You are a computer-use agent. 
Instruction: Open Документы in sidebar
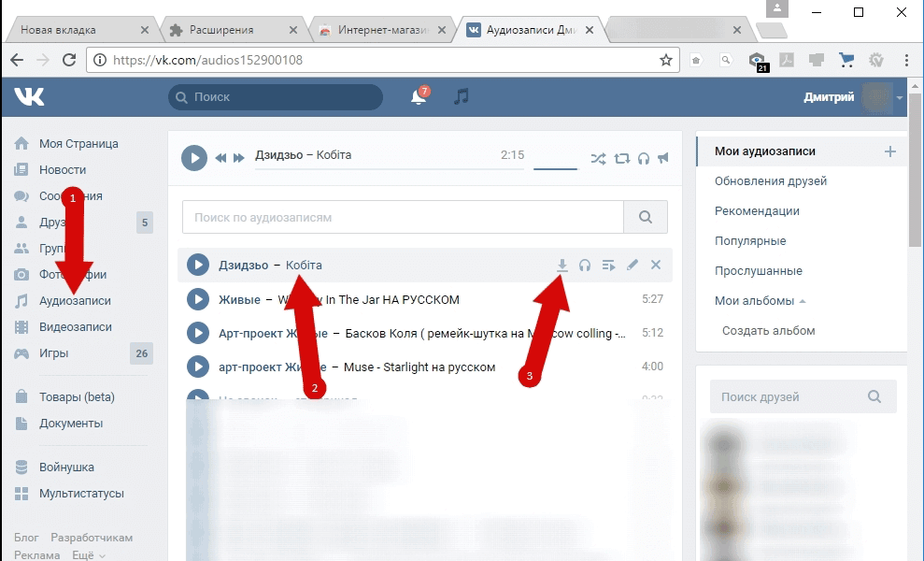[x=71, y=423]
